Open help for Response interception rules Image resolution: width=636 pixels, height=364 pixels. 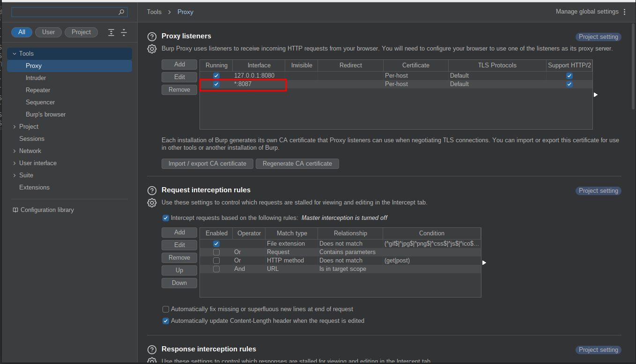pos(152,349)
